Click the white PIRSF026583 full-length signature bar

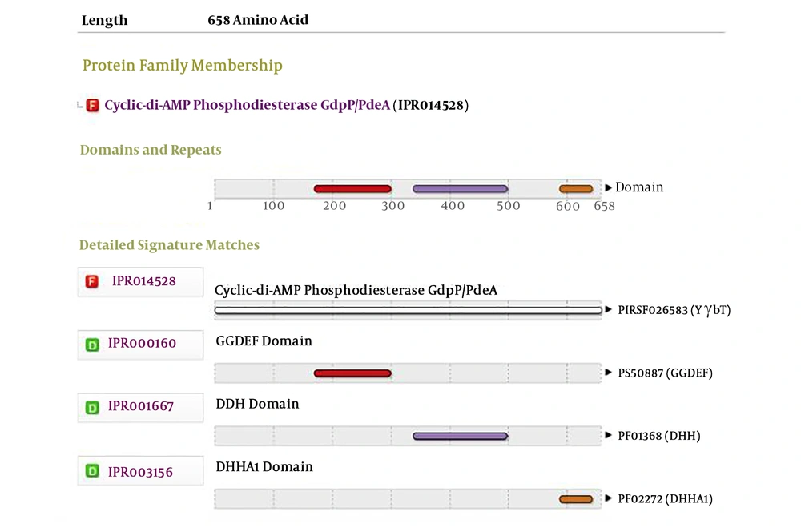408,310
